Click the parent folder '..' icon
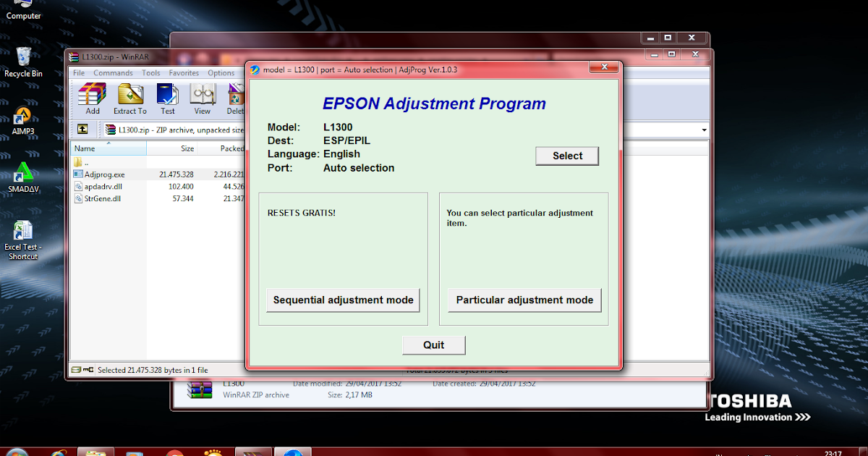Viewport: 868px width, 456px height. click(x=79, y=162)
